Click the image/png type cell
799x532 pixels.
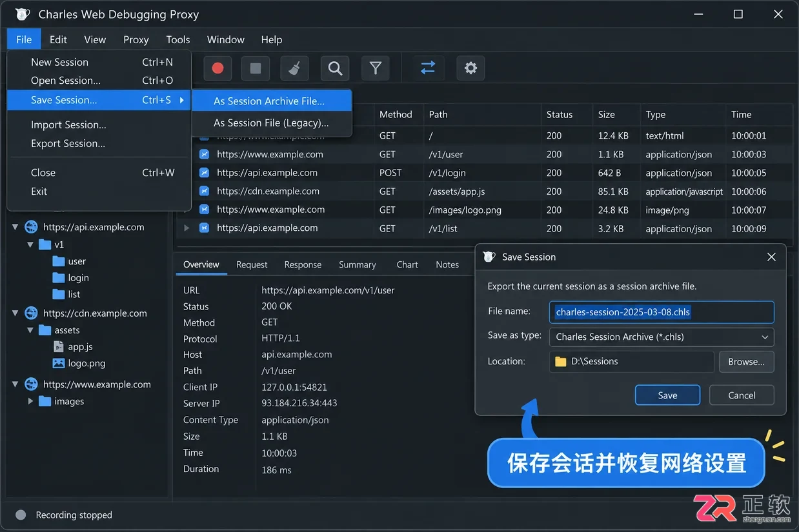click(x=667, y=210)
